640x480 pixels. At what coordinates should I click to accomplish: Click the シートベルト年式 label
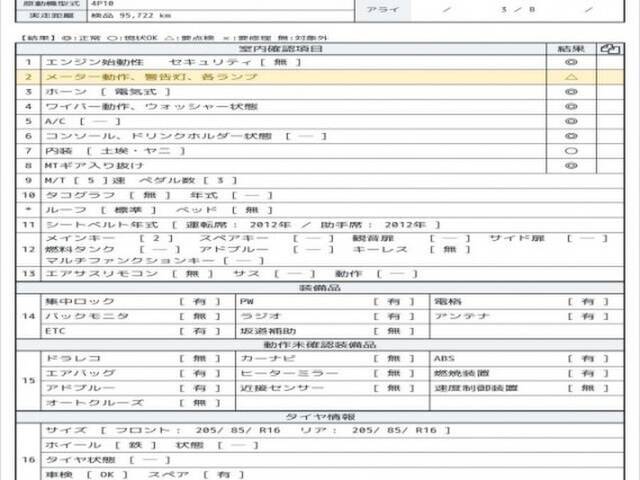coord(102,225)
